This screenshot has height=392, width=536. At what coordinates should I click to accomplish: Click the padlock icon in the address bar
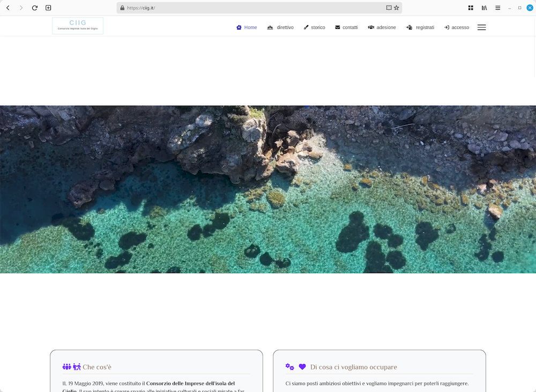tap(122, 8)
